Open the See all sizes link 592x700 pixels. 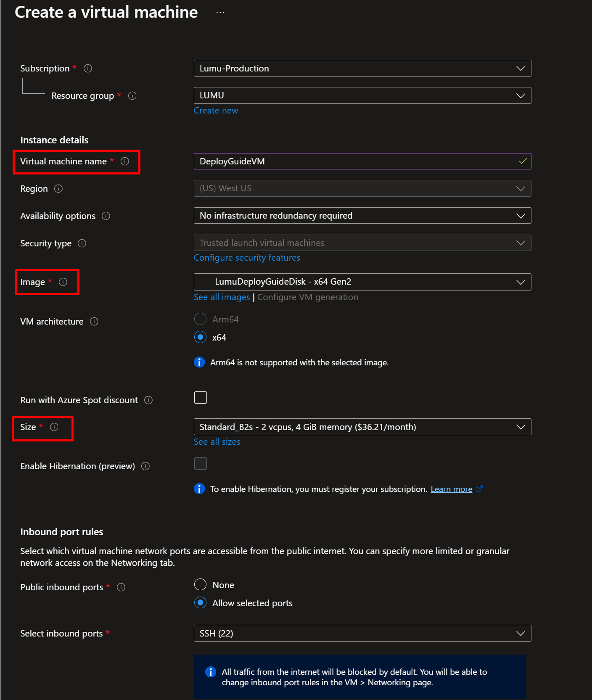pos(217,442)
